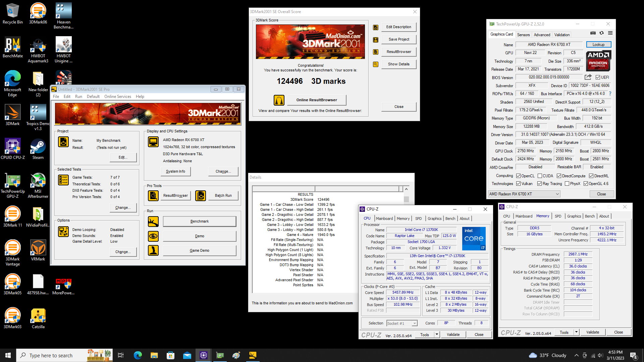The height and width of the screenshot is (362, 644).
Task: Toggle the OpenCL checkbox
Action: pos(518,176)
